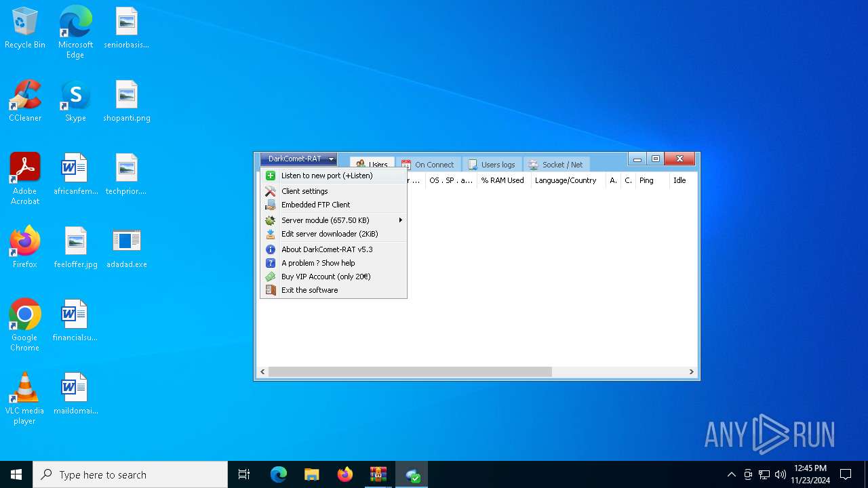Launch Microsoft Edge from the desktop
The image size is (868, 488).
(x=75, y=33)
